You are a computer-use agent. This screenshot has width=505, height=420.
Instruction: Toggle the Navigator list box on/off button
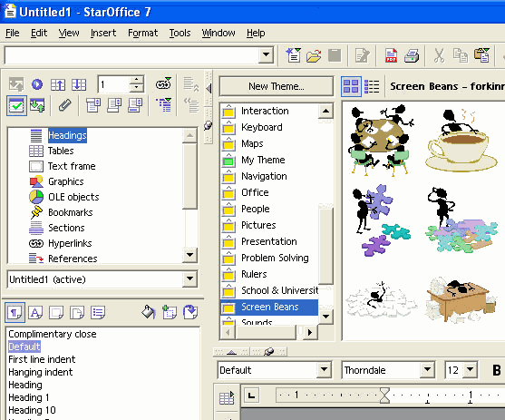(x=16, y=105)
